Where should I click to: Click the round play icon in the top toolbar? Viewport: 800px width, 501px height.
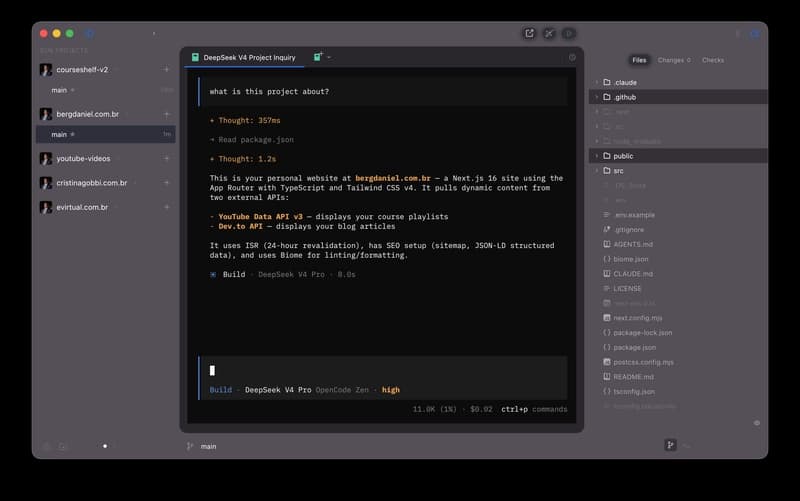pos(568,34)
